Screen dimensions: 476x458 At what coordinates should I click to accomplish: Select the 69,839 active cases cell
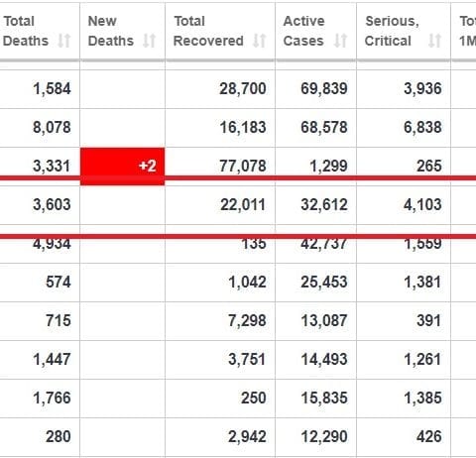(316, 89)
